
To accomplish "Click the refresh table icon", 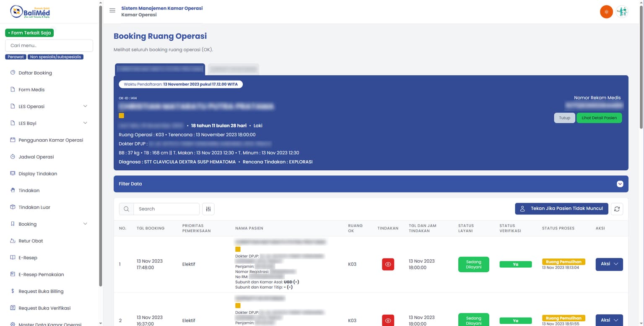I will point(617,209).
